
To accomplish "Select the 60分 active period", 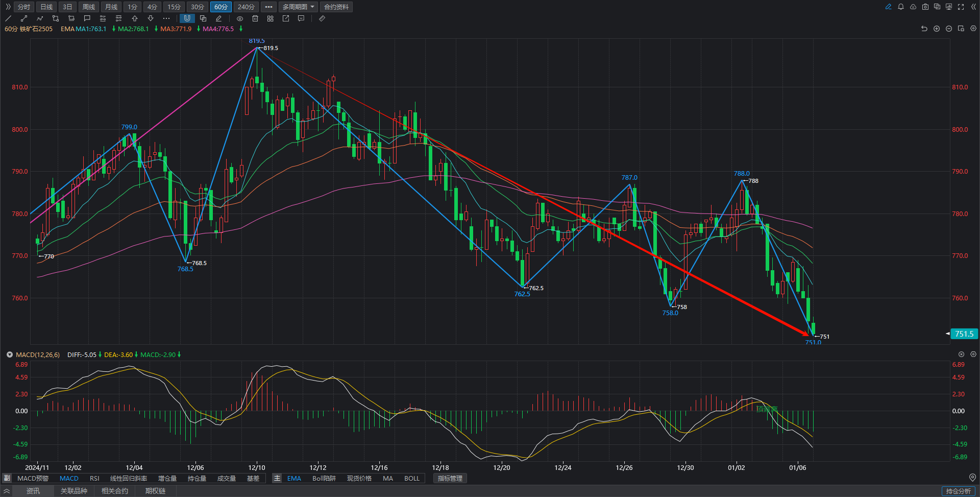I will pyautogui.click(x=221, y=7).
